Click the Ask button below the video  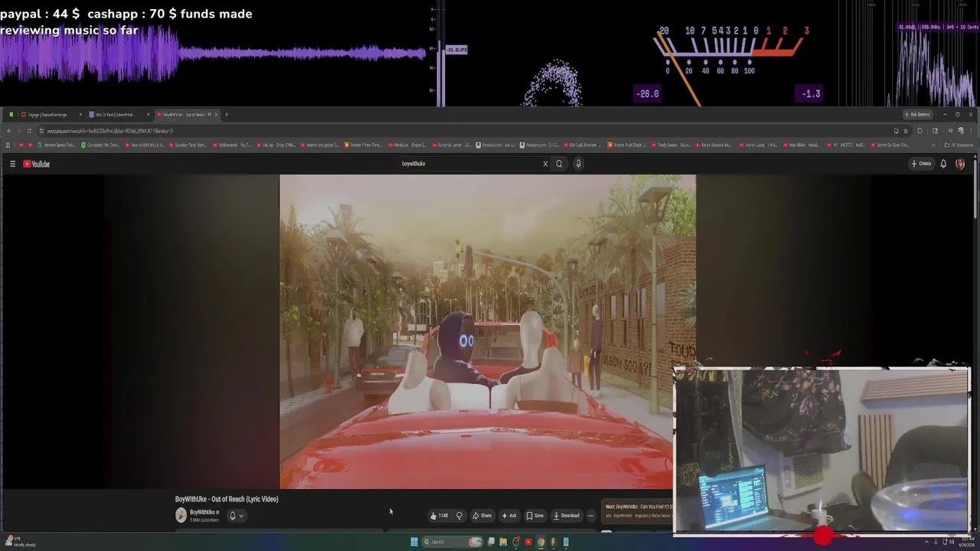509,516
